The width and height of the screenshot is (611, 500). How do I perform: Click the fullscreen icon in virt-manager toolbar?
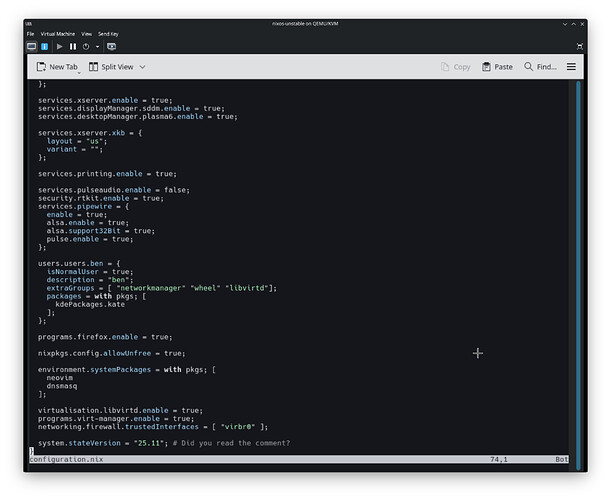coord(580,47)
